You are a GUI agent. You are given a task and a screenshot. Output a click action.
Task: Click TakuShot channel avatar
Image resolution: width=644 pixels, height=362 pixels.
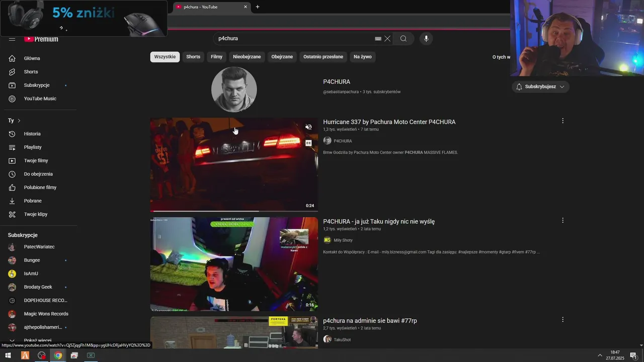(x=327, y=339)
